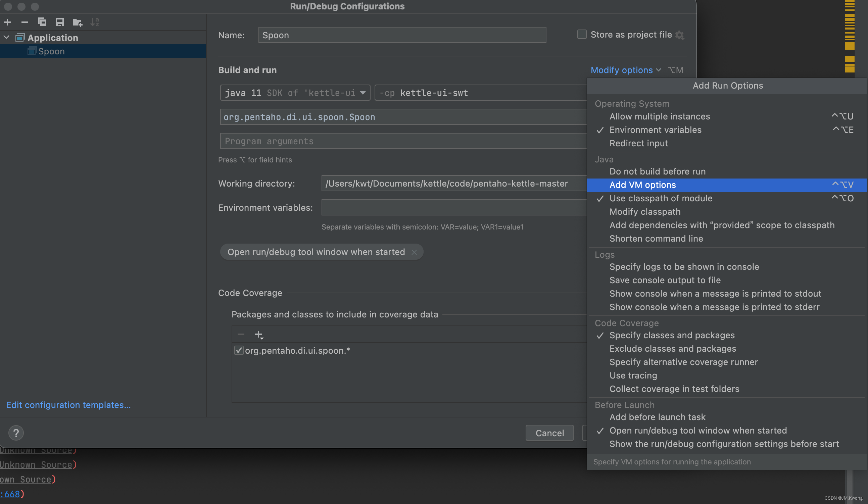The image size is (868, 504).
Task: Copy the Spoon configuration
Action: (x=42, y=22)
